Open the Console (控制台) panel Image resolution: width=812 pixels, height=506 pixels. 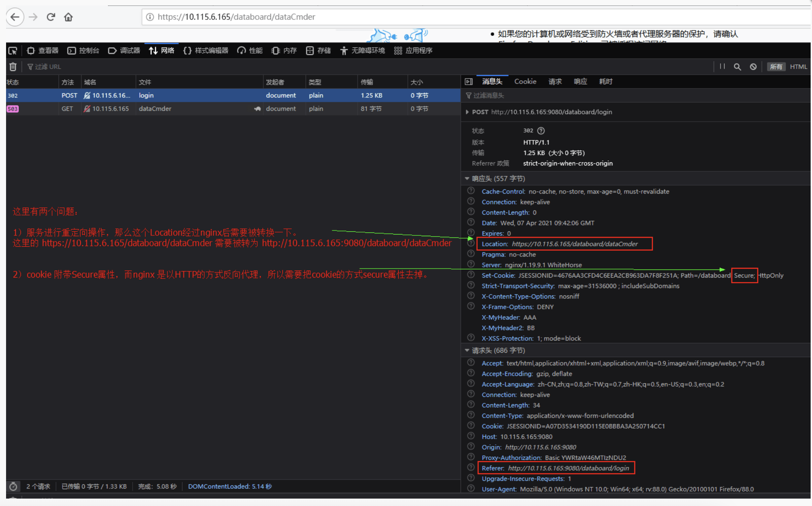tap(83, 51)
